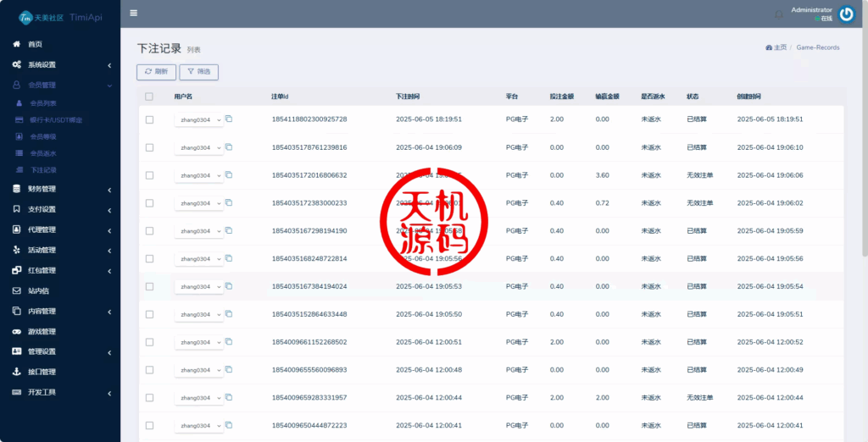Open 会员列表 submenu item
This screenshot has height=442, width=868.
[43, 102]
